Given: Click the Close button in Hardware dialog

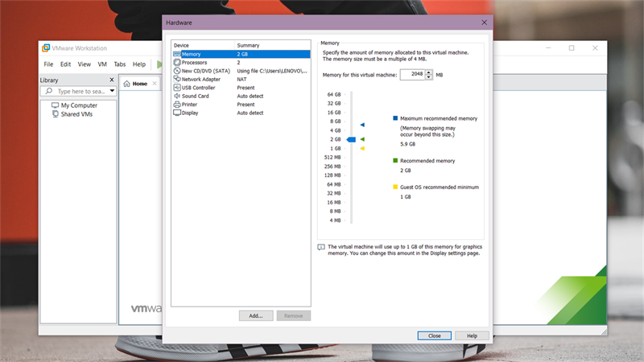Looking at the screenshot, I should (x=434, y=335).
